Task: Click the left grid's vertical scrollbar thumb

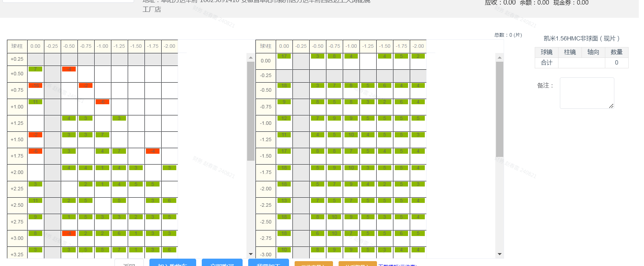Action: click(x=251, y=111)
